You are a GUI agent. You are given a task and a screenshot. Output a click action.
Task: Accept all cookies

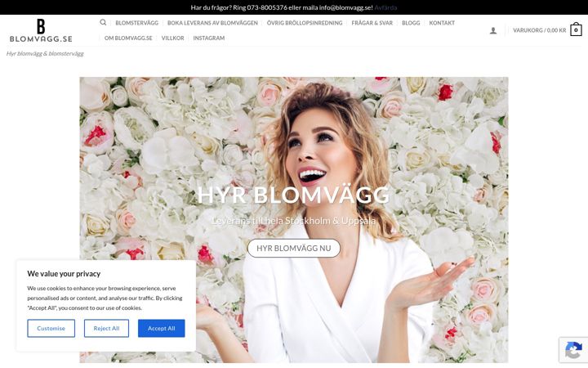tap(161, 328)
